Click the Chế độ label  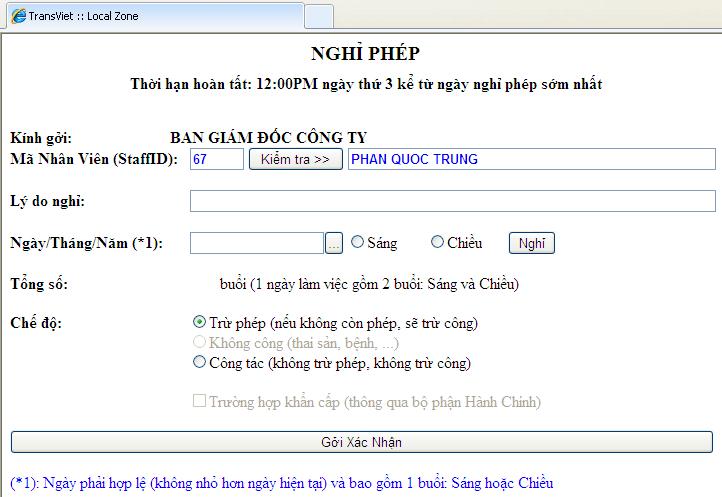[x=36, y=323]
